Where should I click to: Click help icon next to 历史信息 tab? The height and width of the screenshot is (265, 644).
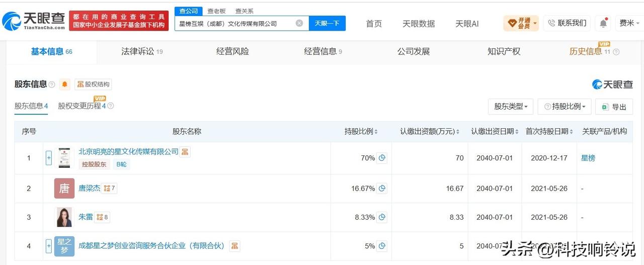(616, 52)
